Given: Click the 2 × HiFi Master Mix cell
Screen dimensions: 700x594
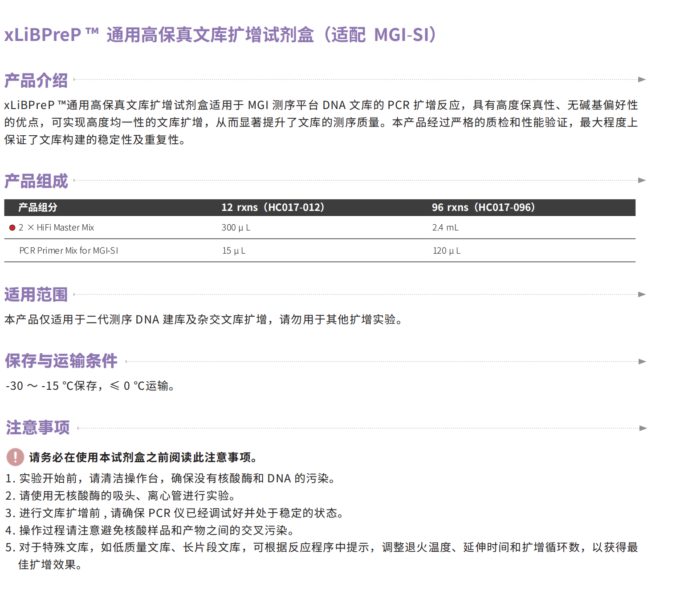Looking at the screenshot, I should click(x=56, y=227).
